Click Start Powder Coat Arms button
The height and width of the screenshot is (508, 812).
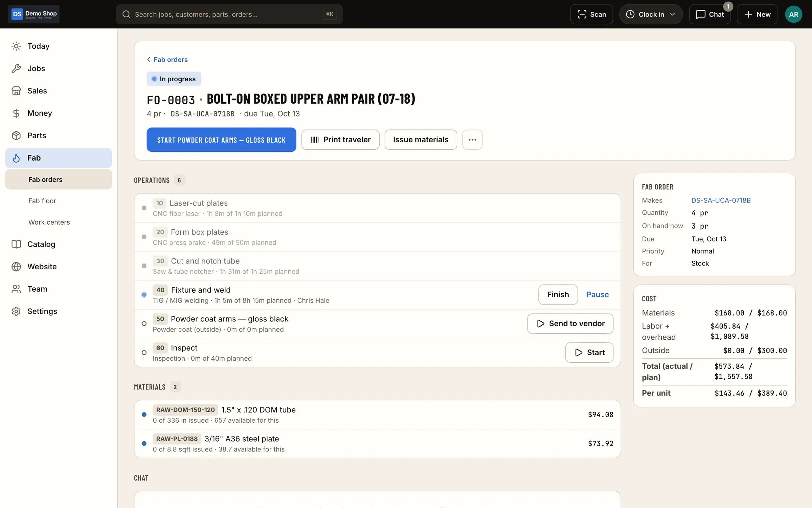221,140
